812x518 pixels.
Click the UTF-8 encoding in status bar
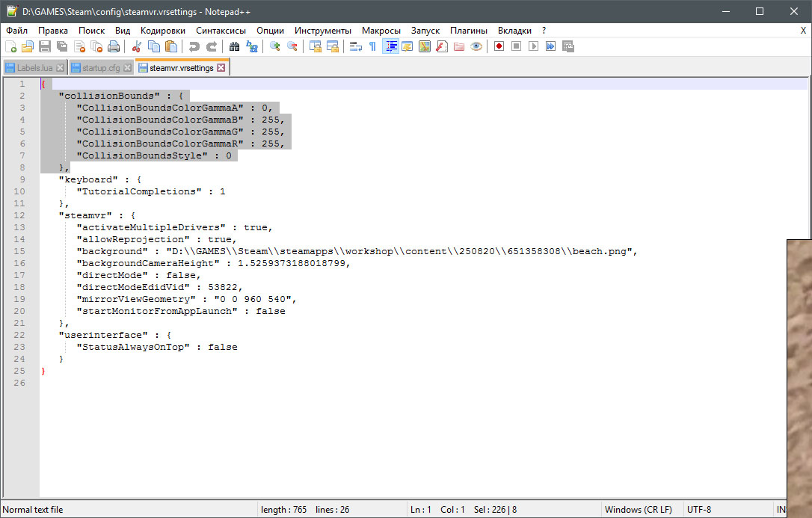(699, 510)
